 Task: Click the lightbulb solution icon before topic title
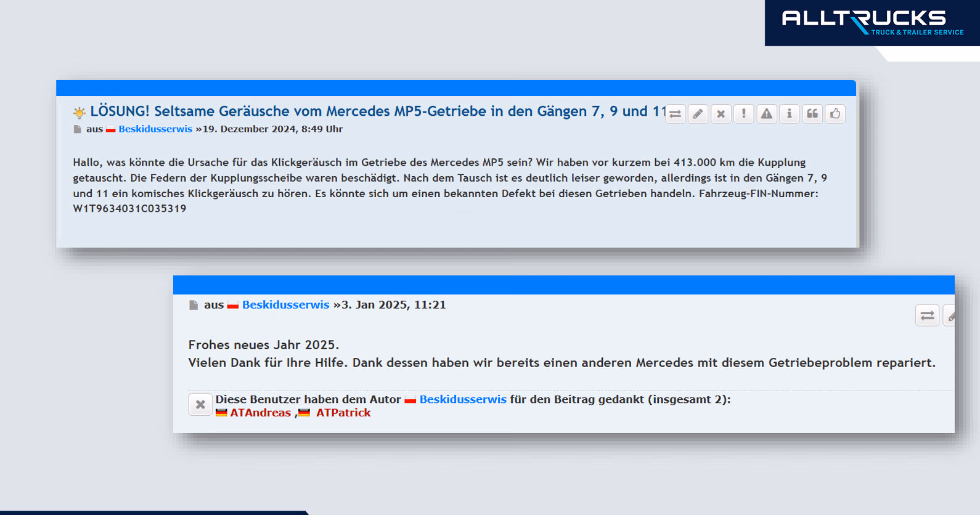pos(80,112)
